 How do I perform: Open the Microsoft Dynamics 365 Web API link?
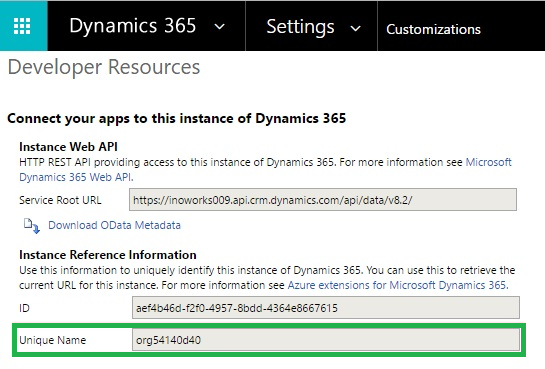click(265, 170)
